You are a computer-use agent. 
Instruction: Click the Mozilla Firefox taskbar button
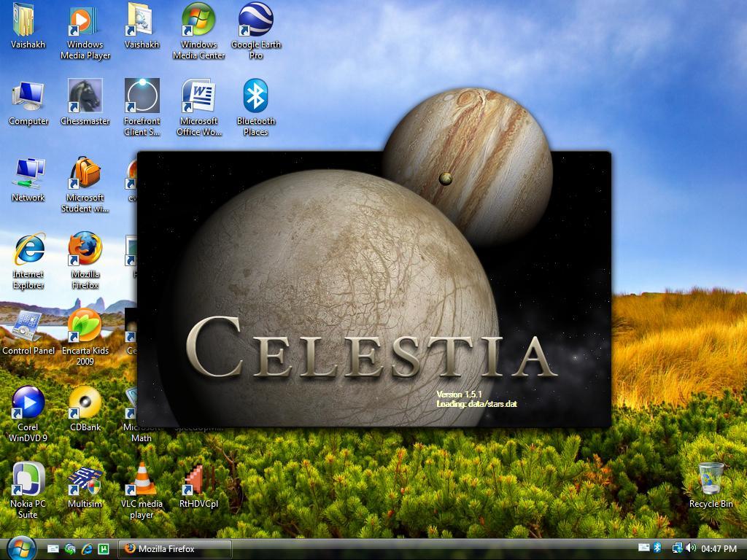175,548
